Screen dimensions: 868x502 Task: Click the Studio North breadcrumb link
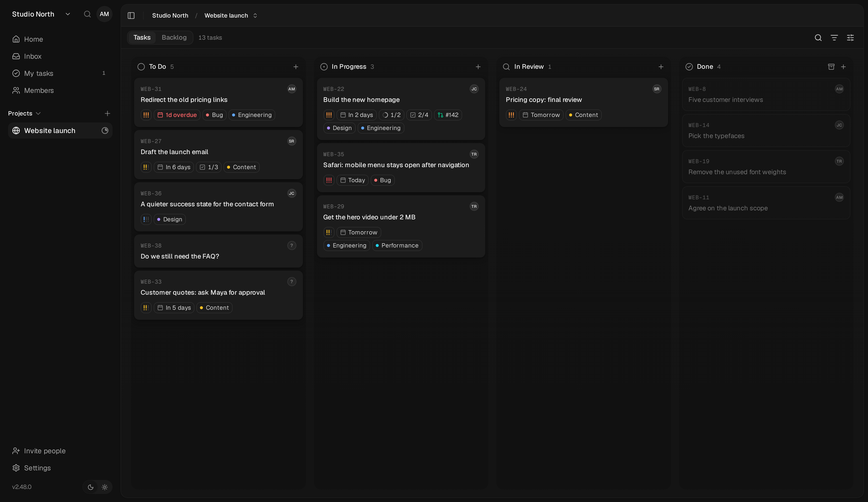coord(170,16)
